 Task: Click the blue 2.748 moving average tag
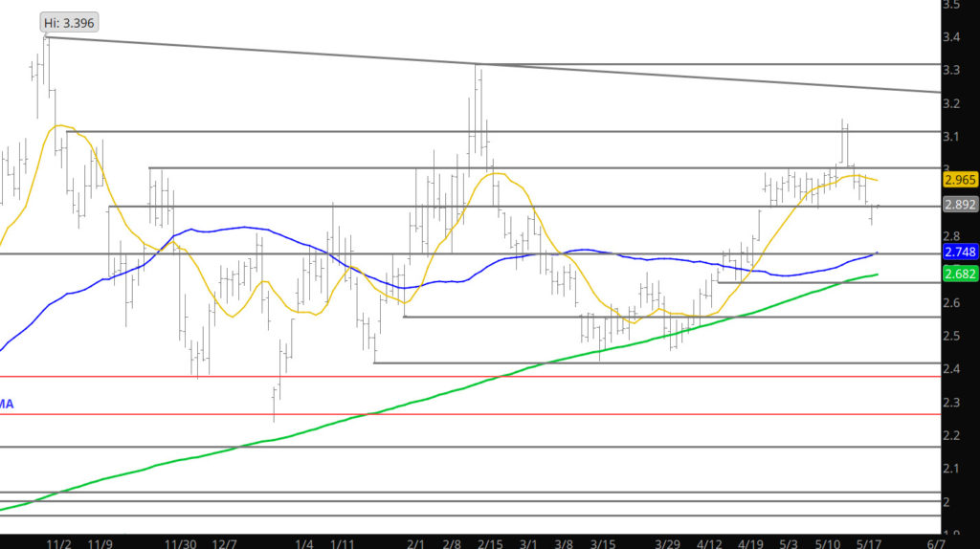click(960, 252)
